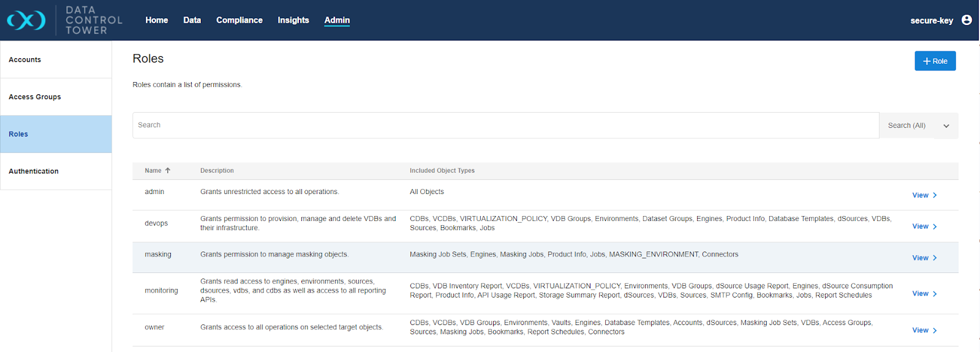Click the Data Control Tower logo icon
The height and width of the screenshot is (352, 980).
[26, 20]
